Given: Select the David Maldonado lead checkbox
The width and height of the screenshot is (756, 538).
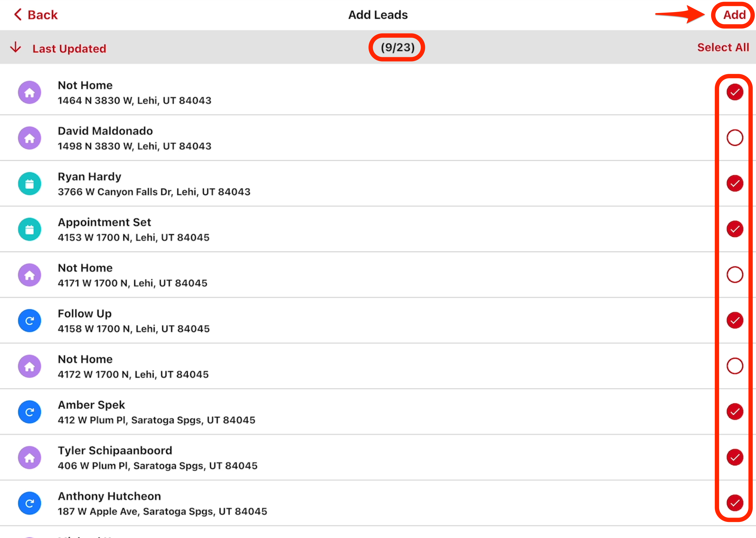Looking at the screenshot, I should pyautogui.click(x=734, y=138).
